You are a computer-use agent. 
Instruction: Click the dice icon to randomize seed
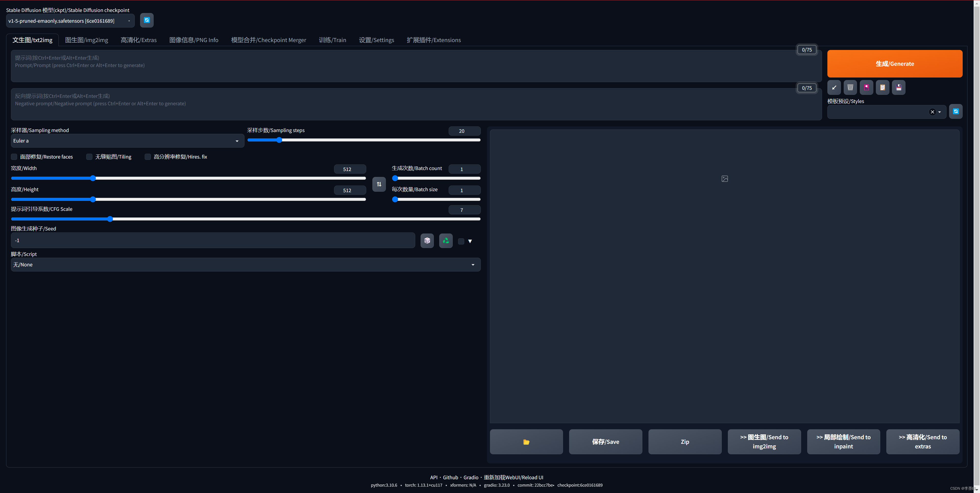[427, 240]
